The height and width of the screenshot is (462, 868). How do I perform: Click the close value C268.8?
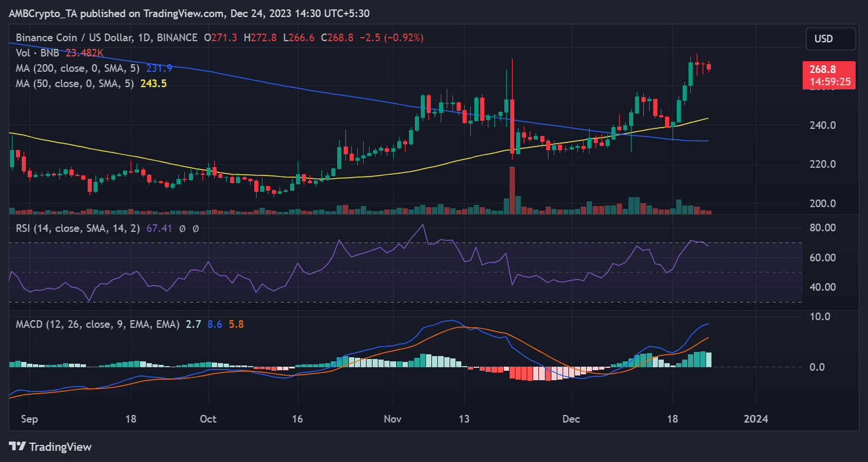coord(336,38)
